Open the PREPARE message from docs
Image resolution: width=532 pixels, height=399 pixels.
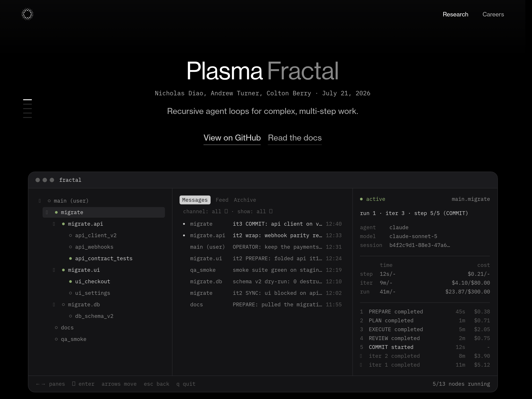coord(262,305)
